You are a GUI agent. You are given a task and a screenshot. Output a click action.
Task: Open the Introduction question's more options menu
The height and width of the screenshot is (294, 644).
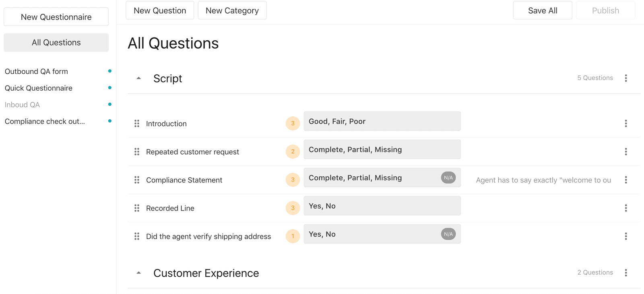tap(625, 124)
